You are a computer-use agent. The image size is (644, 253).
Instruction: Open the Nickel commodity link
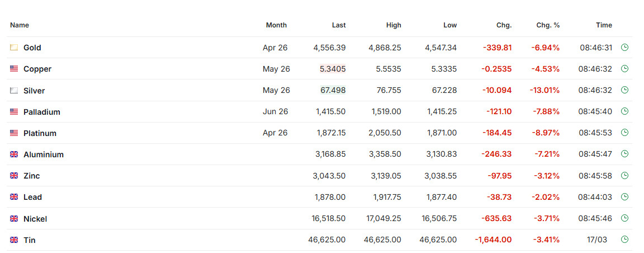point(35,219)
